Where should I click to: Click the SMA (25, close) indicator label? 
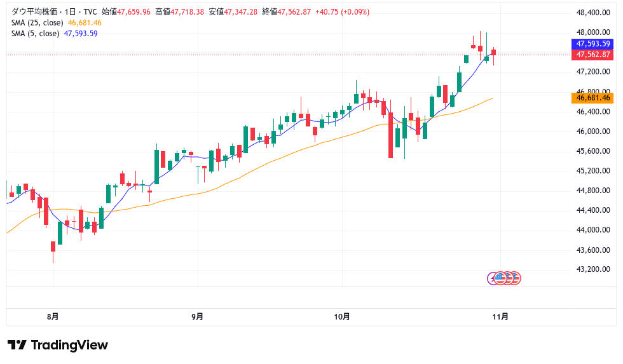[x=37, y=22]
